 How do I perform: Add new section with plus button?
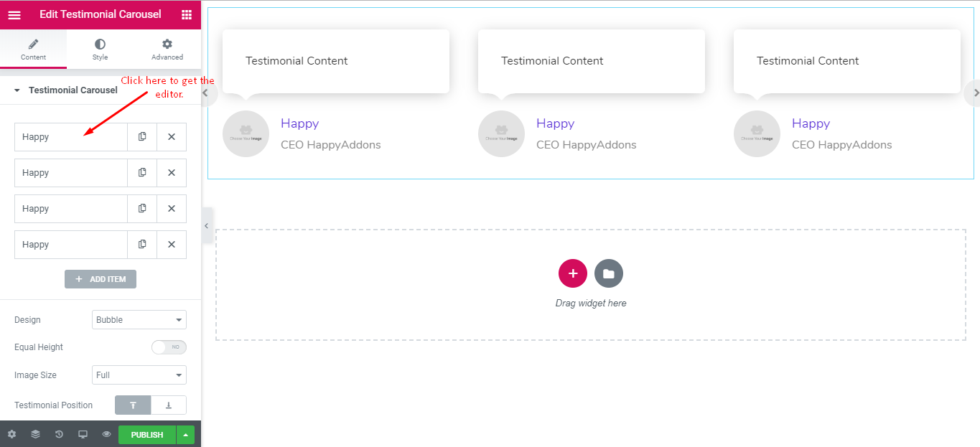click(573, 273)
